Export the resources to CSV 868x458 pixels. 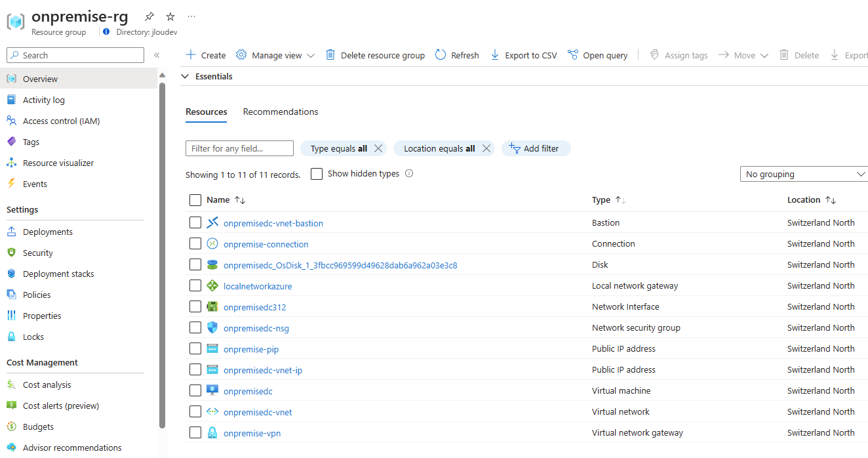pos(523,55)
